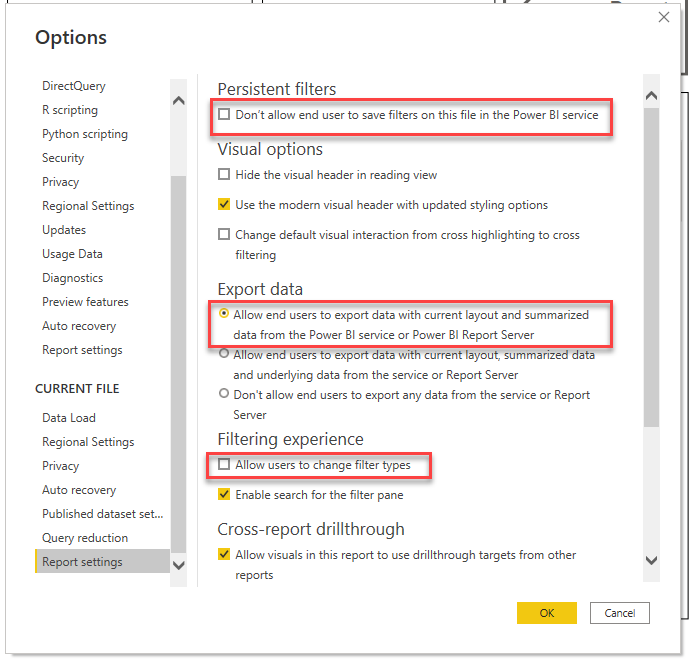Select highlighted Report settings under Current File
Screen dimensions: 692x663
[x=102, y=561]
